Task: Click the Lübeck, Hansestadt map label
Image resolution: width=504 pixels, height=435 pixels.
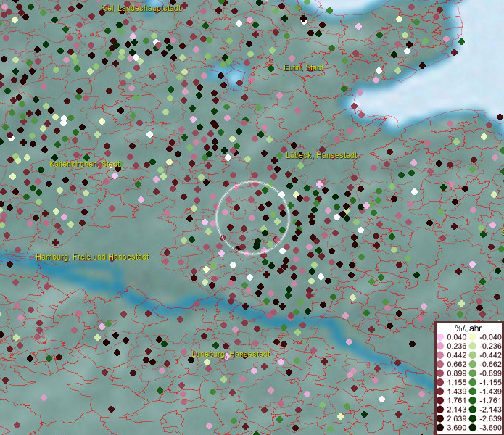Action: 321,155
